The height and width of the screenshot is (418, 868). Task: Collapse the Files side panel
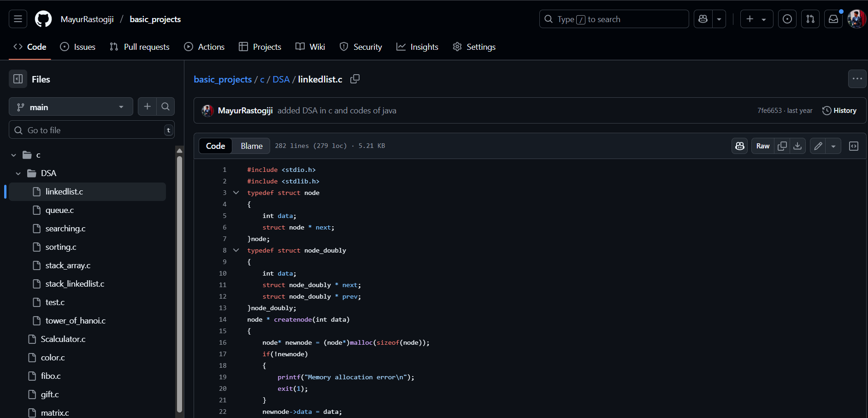[18, 79]
